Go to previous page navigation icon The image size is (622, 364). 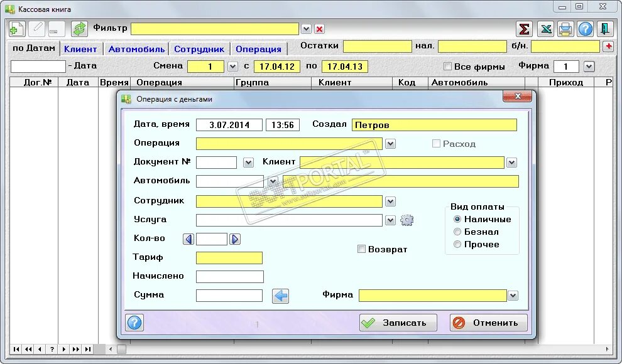[28, 350]
